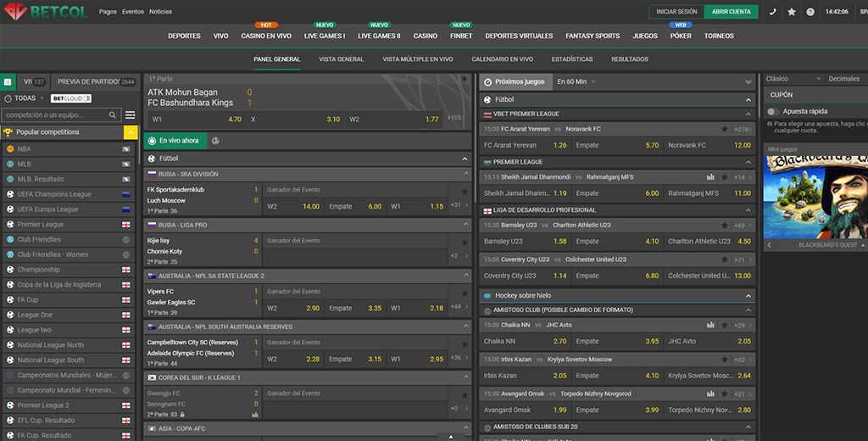This screenshot has height=441, width=868.
Task: Switch to the Estadísticas tab
Action: pyautogui.click(x=571, y=59)
